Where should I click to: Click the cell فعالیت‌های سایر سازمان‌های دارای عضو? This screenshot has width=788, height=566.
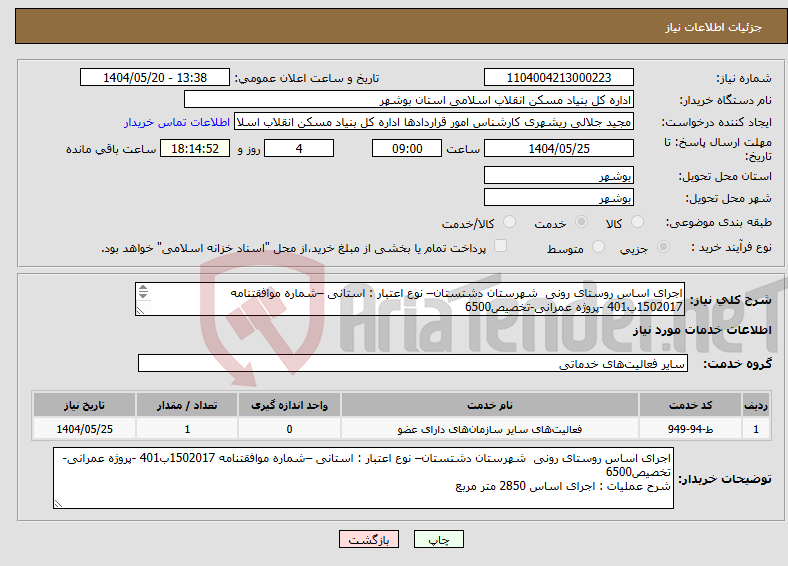pyautogui.click(x=490, y=429)
